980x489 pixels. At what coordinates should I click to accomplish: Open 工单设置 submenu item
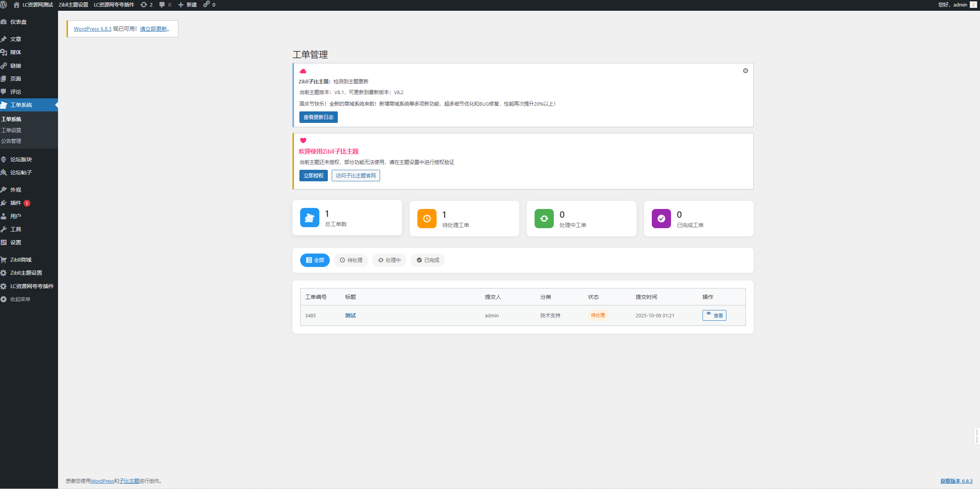11,130
